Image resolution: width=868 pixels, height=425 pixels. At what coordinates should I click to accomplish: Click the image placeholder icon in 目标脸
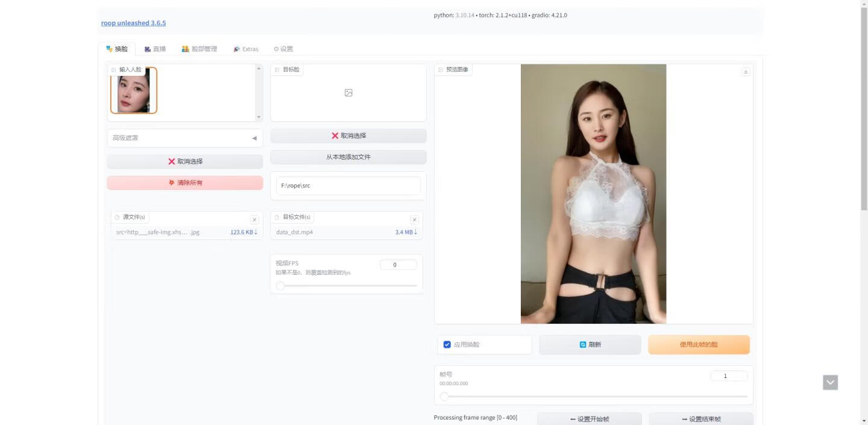pyautogui.click(x=348, y=93)
